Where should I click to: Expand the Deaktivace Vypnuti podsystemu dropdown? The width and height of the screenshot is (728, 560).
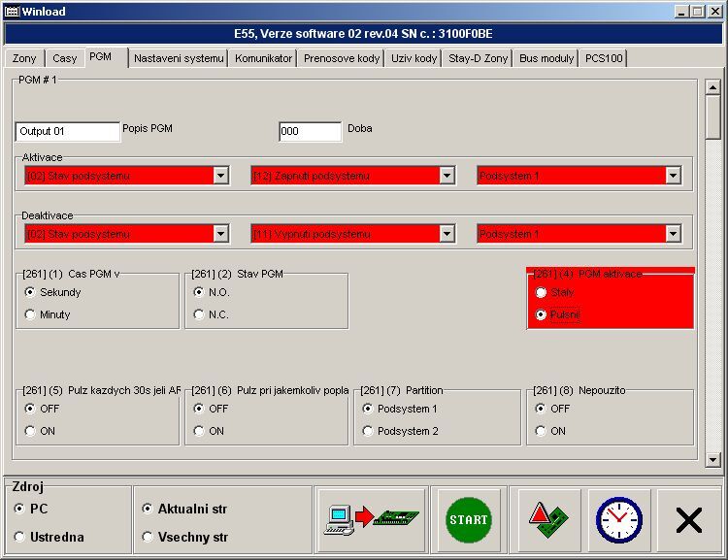447,234
